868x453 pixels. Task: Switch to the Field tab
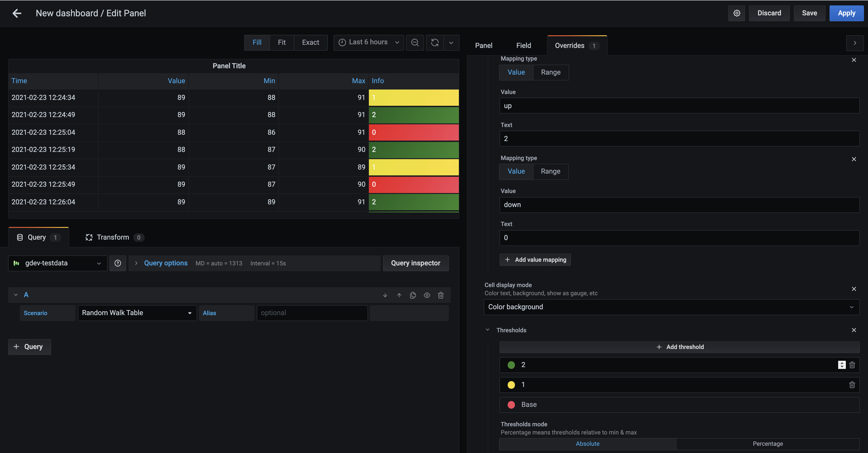pyautogui.click(x=523, y=45)
